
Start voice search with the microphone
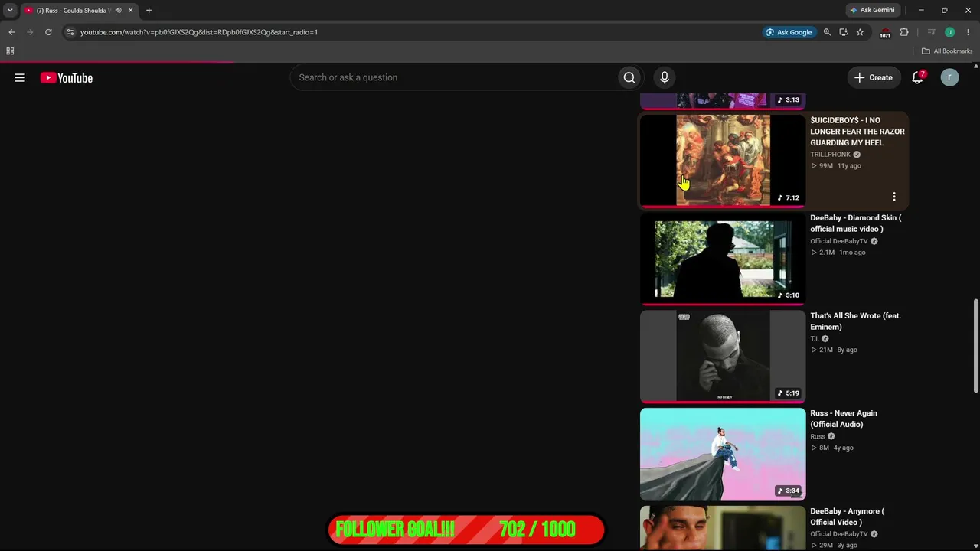pyautogui.click(x=665, y=77)
